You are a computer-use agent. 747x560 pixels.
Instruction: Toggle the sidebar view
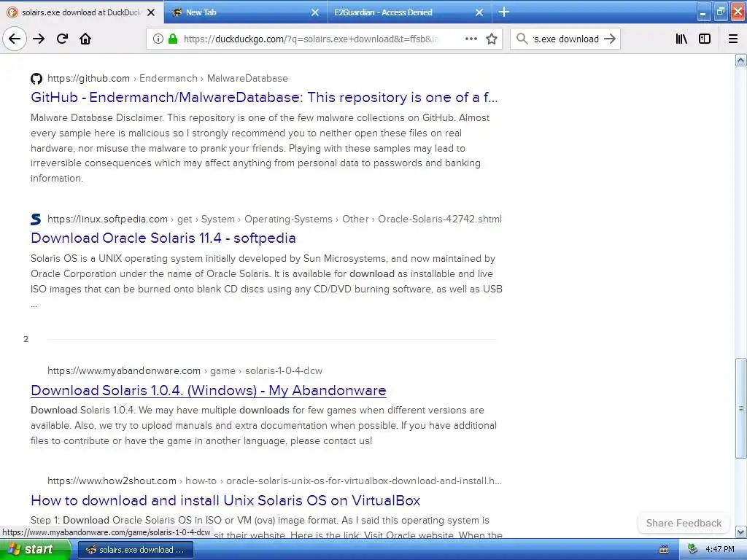(705, 39)
